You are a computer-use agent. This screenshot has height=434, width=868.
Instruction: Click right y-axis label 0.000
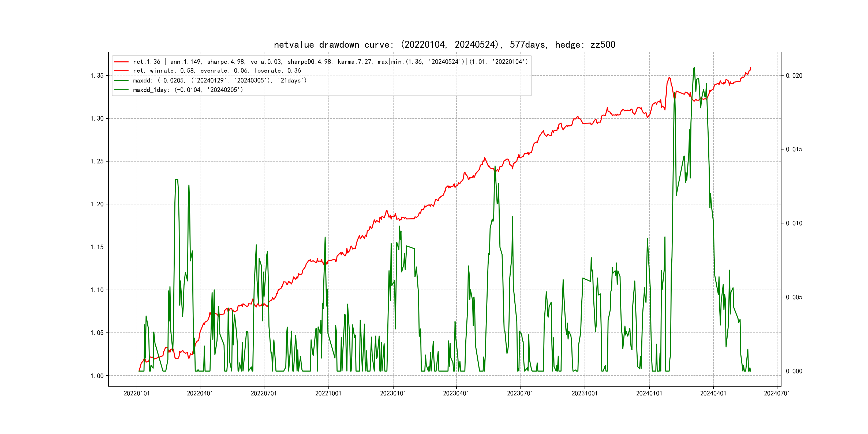794,371
